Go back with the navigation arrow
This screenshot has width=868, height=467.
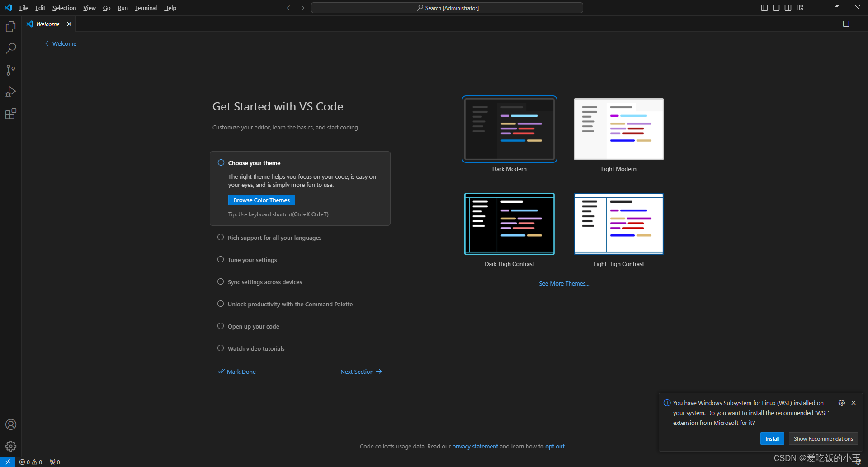pyautogui.click(x=290, y=8)
